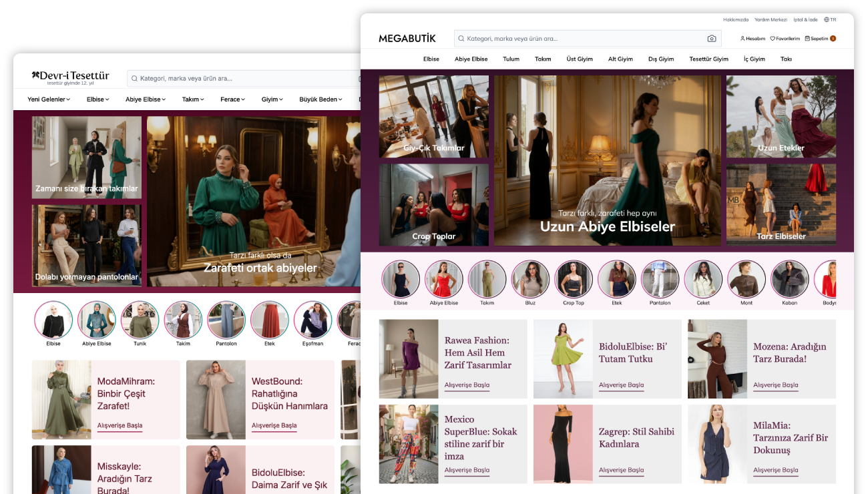The image size is (868, 494).
Task: Click Alışverişe Başla under Rawea Fashion
Action: [x=467, y=385]
